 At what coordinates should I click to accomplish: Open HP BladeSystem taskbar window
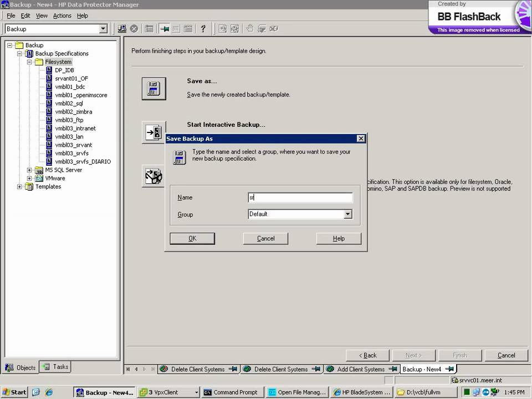tap(362, 392)
